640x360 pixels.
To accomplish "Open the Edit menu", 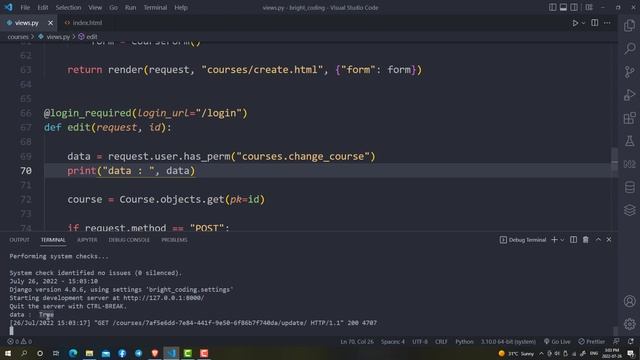I will pyautogui.click(x=42, y=7).
